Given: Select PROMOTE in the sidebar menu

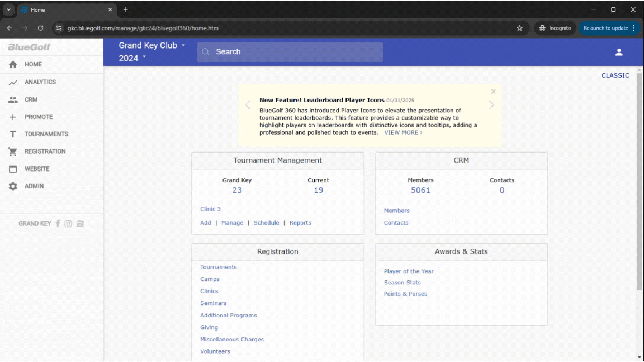Looking at the screenshot, I should (39, 117).
